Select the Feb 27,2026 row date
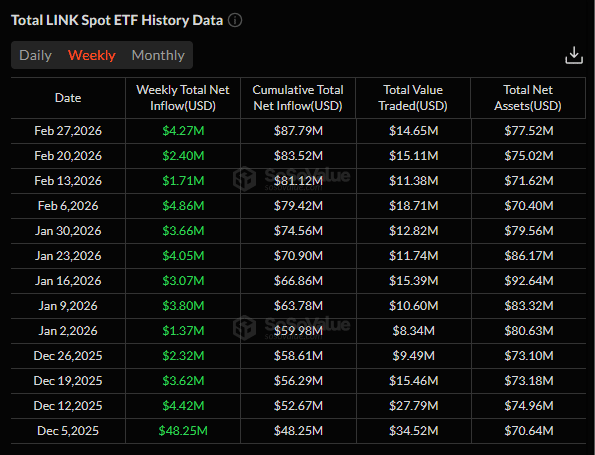This screenshot has height=455, width=595. tap(68, 131)
